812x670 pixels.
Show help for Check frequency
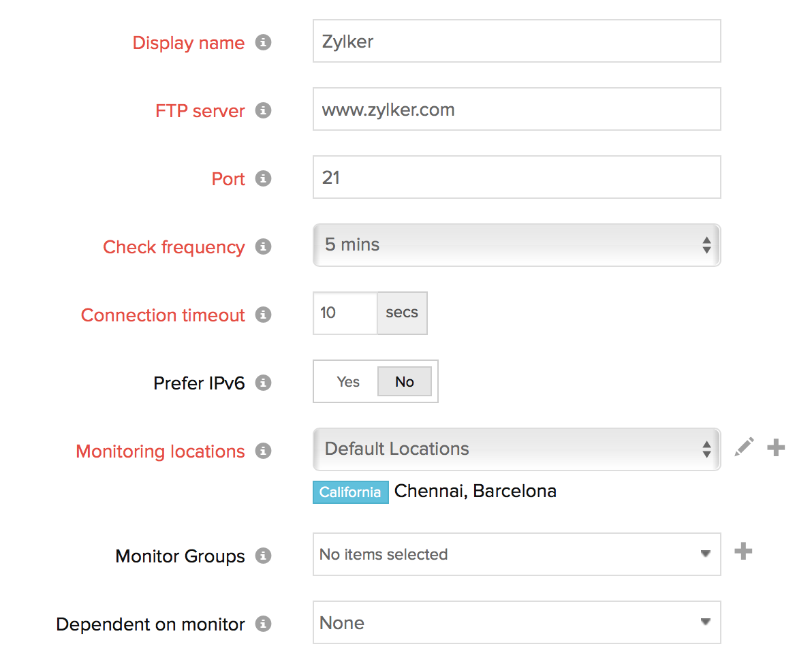(263, 246)
